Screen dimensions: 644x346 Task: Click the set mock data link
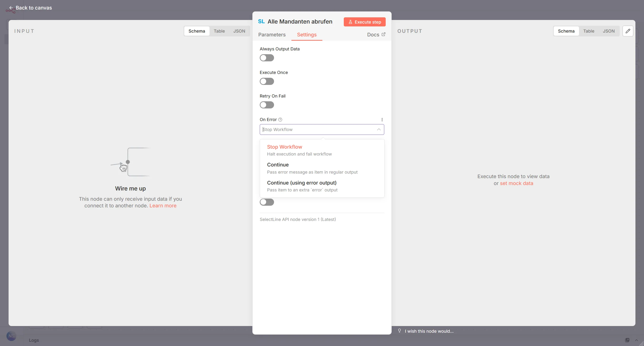516,183
